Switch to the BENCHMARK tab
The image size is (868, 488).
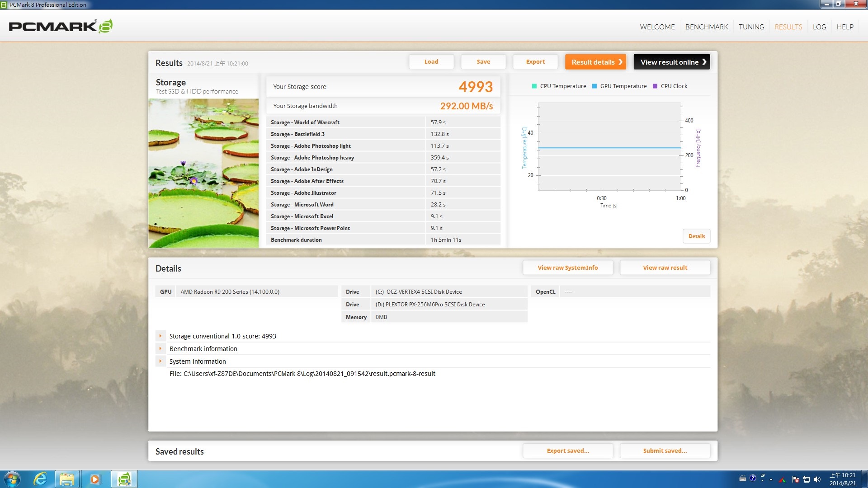click(707, 27)
